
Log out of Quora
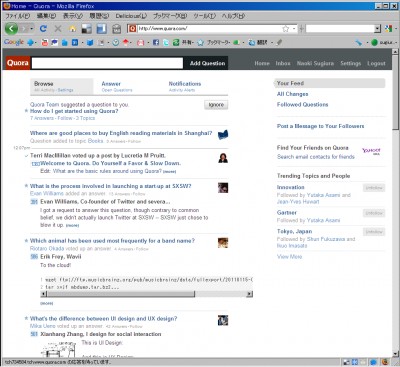pyautogui.click(x=376, y=63)
